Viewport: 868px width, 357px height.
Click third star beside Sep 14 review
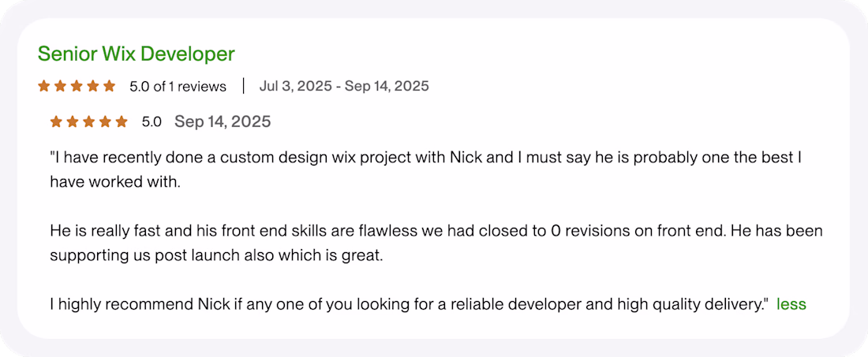coord(88,121)
